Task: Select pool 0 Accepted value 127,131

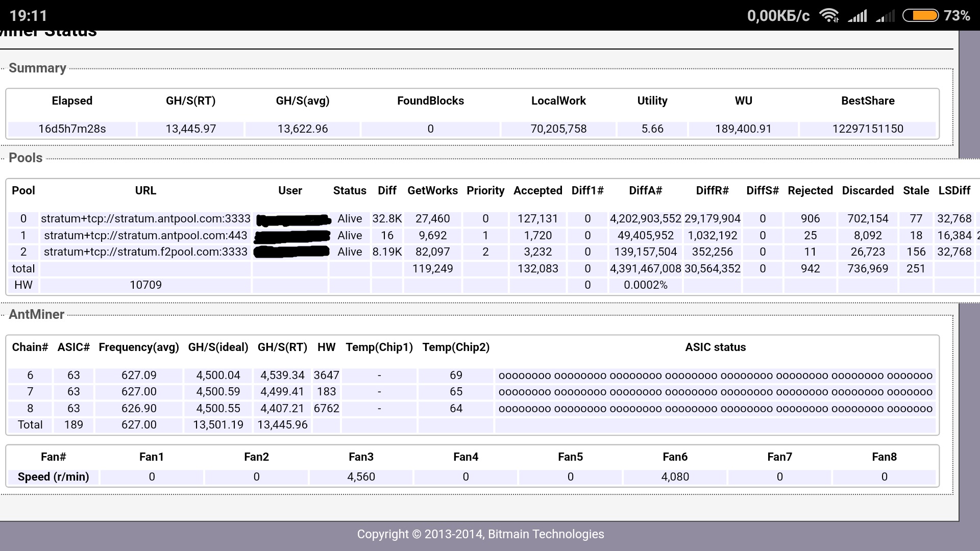Action: tap(538, 219)
